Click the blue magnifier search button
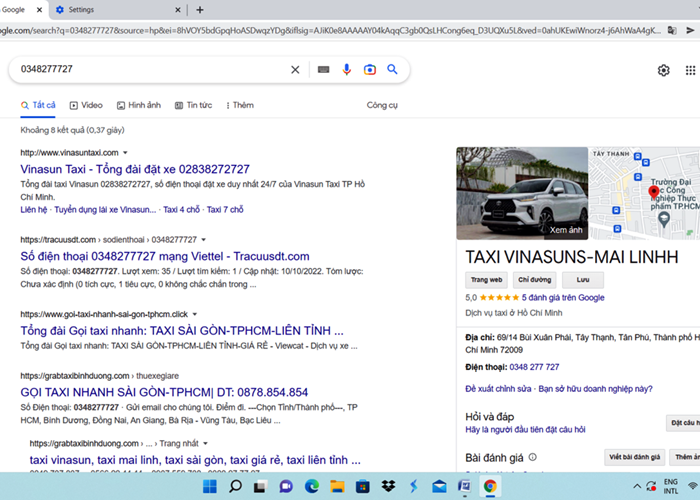The image size is (700, 500). [x=392, y=69]
